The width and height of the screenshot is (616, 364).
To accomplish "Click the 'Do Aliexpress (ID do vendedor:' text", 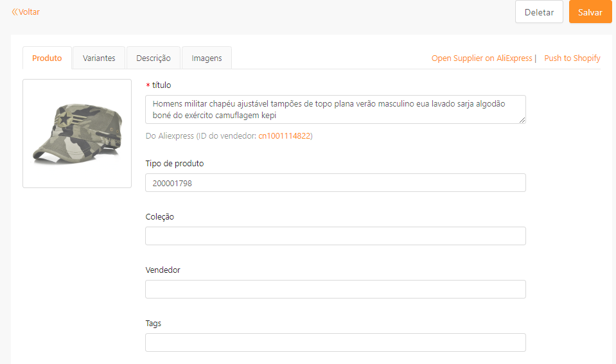I will tap(201, 136).
